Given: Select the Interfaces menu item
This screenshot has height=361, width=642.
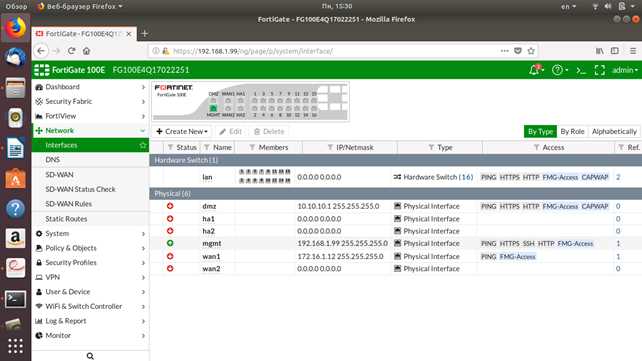Looking at the screenshot, I should coord(90,145).
